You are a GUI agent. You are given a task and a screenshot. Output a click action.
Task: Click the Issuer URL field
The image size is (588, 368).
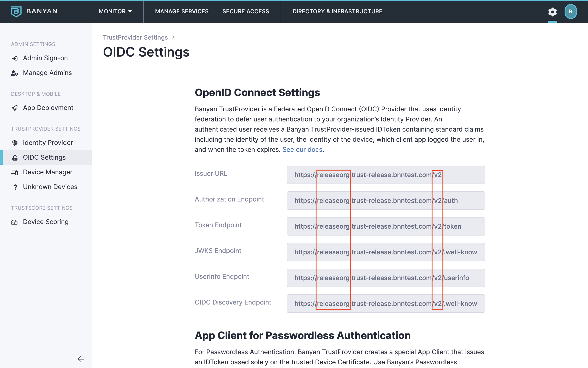pyautogui.click(x=386, y=175)
